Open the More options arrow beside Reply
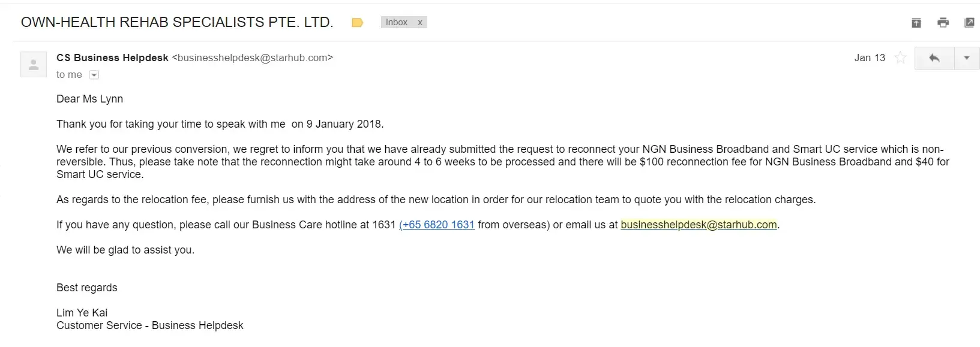Viewport: 980px width, 347px height. (967, 58)
